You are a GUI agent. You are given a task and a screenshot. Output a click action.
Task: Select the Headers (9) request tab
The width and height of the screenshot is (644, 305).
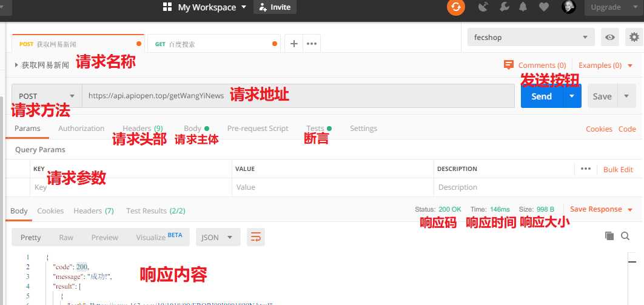coord(143,129)
